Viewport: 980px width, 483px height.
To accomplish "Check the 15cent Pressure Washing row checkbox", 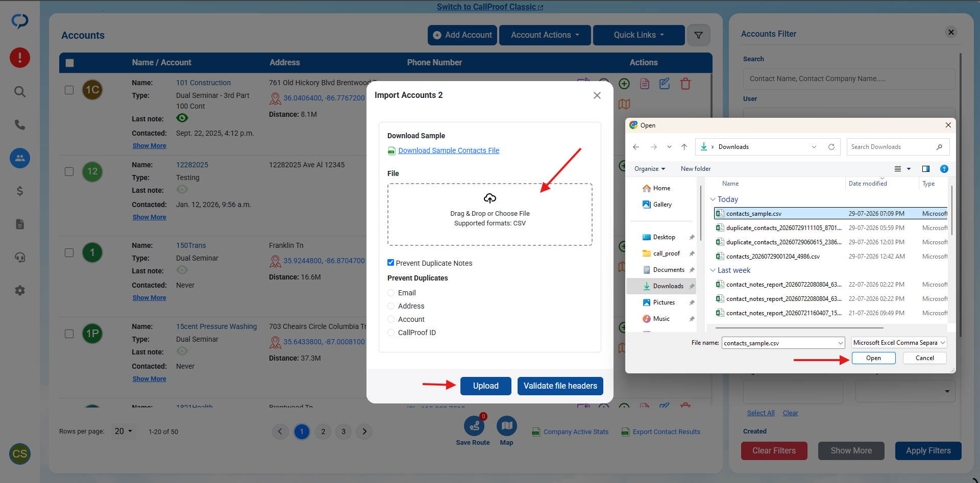I will 69,334.
